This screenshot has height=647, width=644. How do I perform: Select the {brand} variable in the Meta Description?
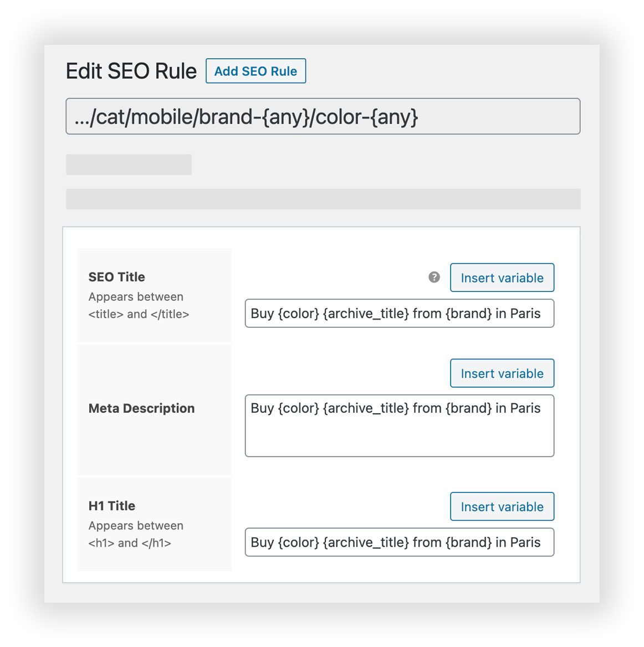(x=469, y=408)
